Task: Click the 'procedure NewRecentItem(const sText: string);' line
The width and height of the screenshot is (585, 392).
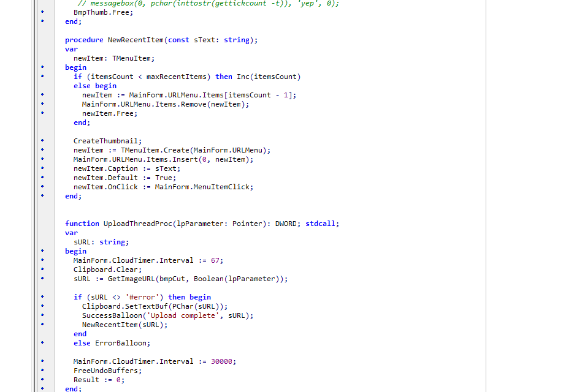Action: pos(161,40)
